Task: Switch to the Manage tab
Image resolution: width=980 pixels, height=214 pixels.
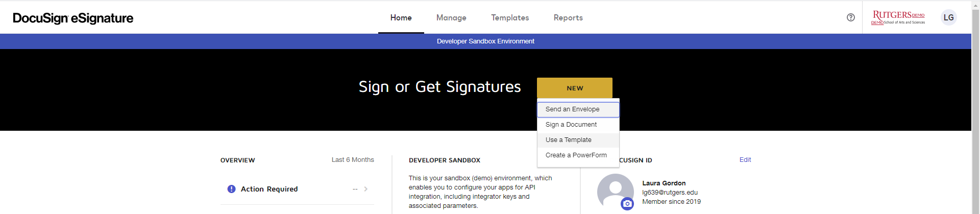Action: (451, 18)
